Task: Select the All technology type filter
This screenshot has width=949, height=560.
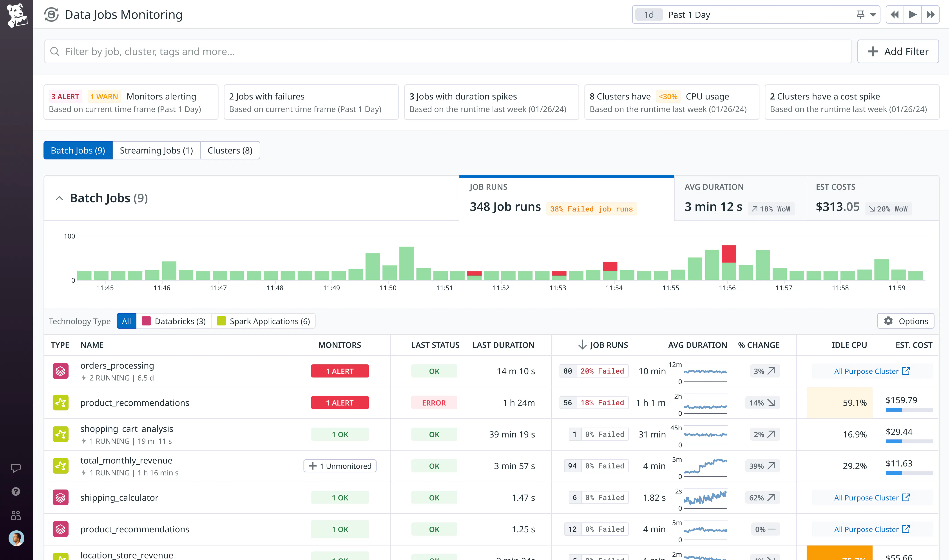Action: 127,321
